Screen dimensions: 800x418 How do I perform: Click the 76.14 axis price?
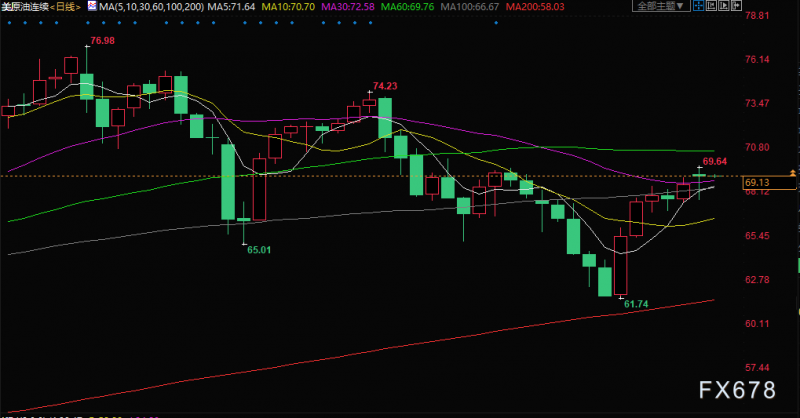[757, 60]
